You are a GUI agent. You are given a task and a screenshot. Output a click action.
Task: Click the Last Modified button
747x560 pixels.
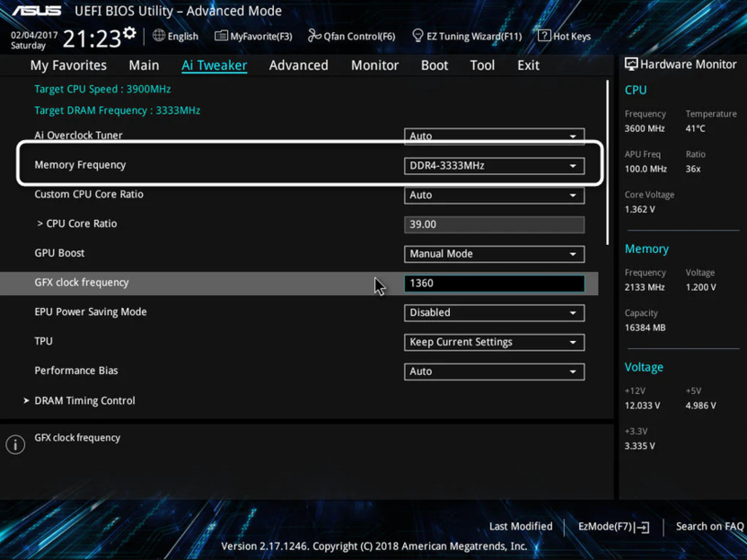521,527
